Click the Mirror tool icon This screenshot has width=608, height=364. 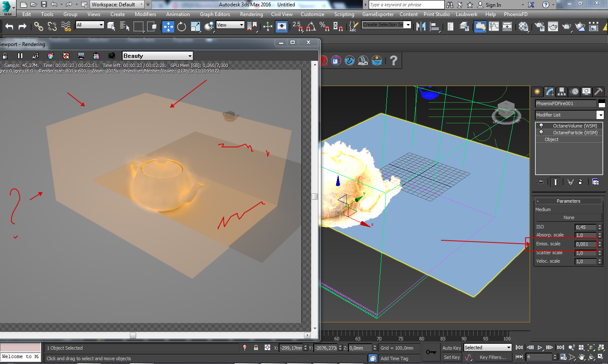[x=421, y=27]
